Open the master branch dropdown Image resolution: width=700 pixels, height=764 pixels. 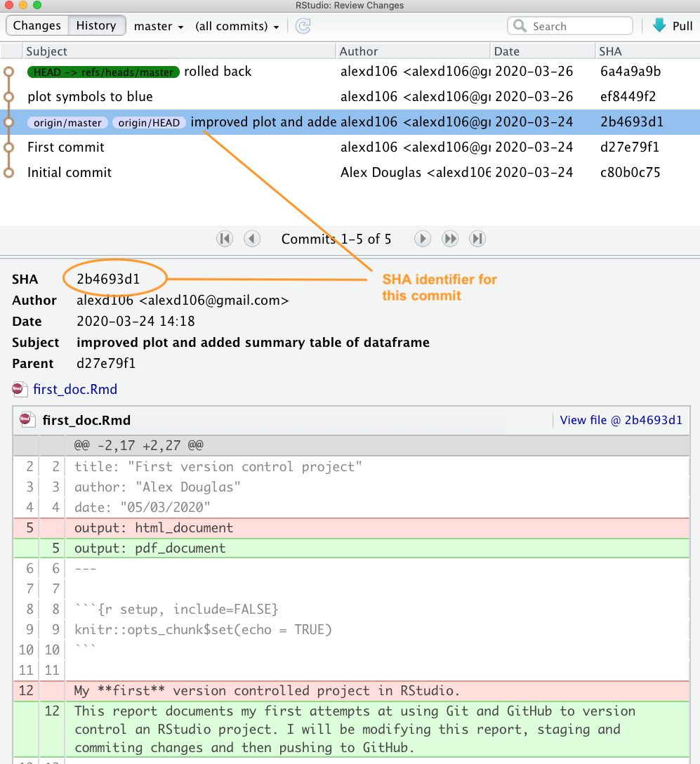159,27
